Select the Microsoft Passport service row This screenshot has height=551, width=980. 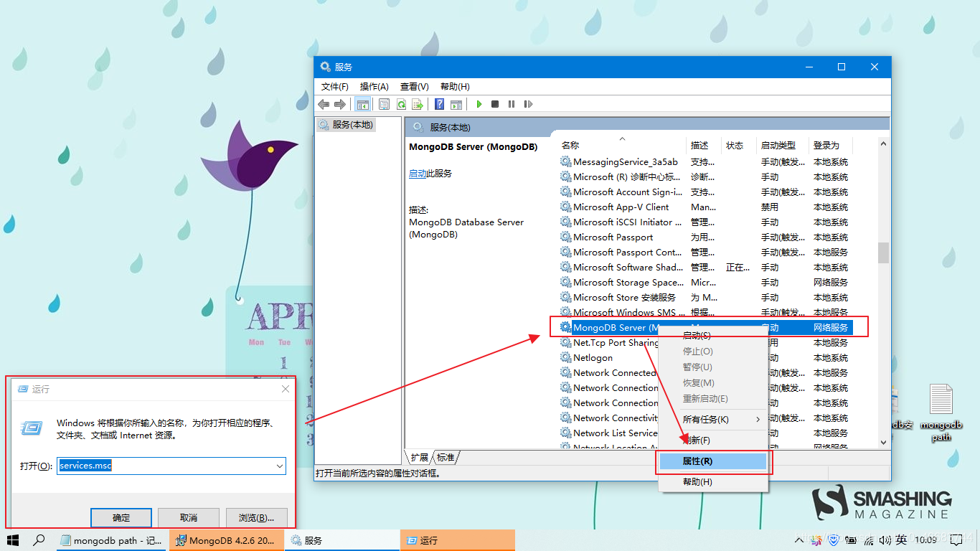click(705, 237)
